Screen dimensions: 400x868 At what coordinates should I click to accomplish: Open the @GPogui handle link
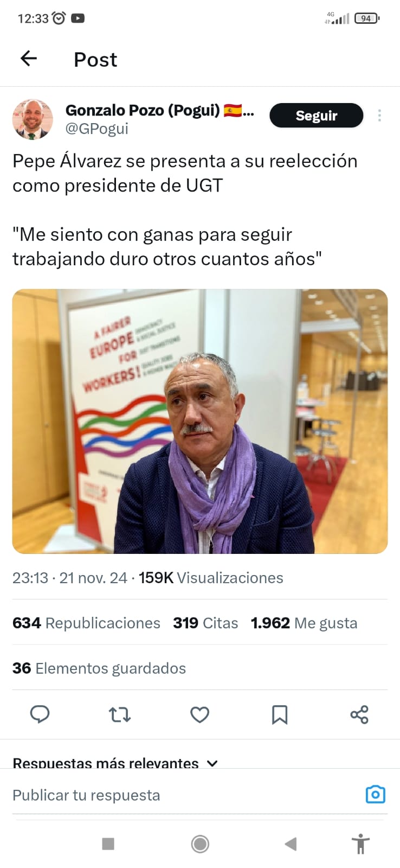[x=97, y=129]
